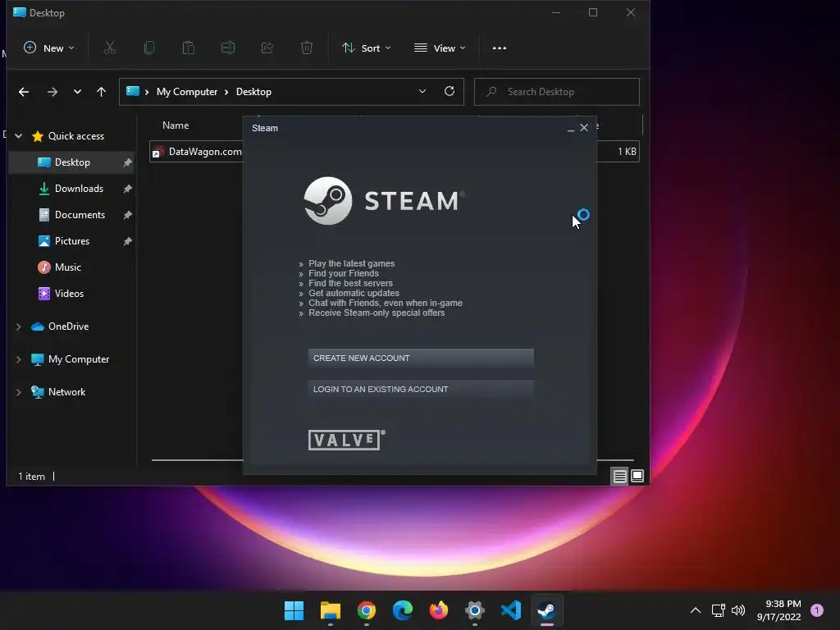The height and width of the screenshot is (630, 840).
Task: Click the Delete trash icon
Action: 307,48
